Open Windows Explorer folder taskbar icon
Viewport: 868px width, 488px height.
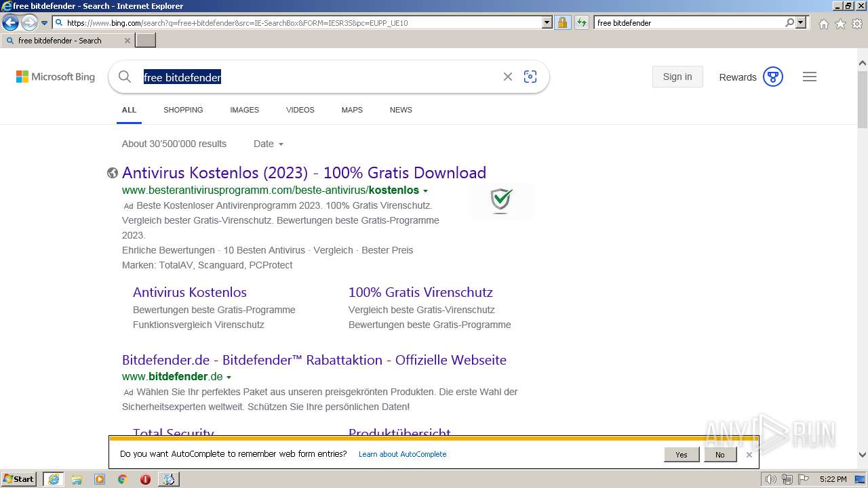point(77,479)
